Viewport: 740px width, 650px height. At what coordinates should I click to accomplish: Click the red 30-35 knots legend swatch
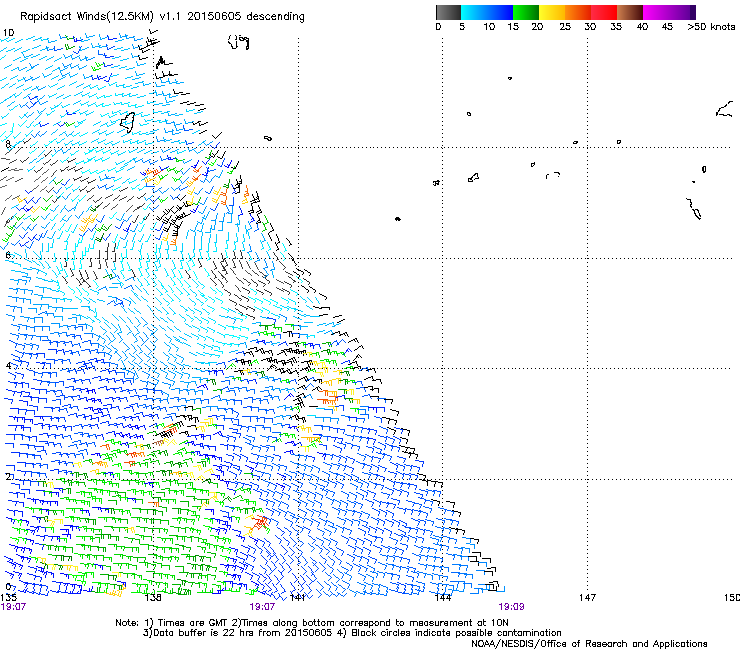tap(604, 12)
